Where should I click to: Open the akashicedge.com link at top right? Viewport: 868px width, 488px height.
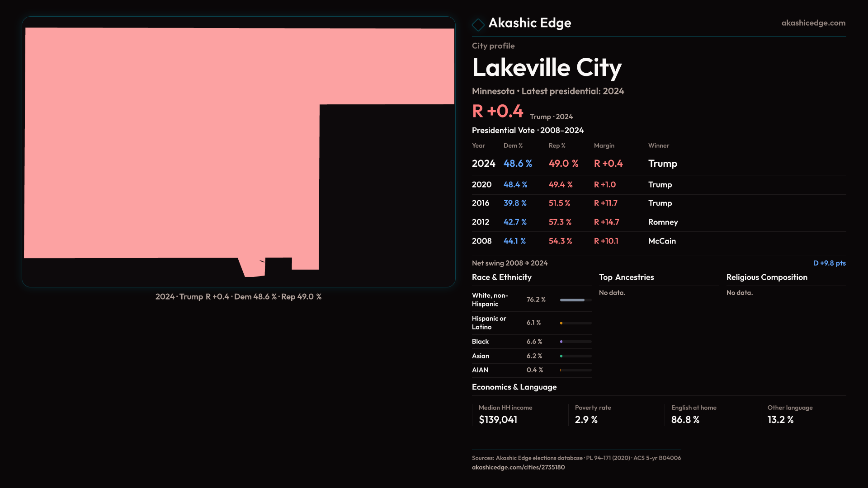(813, 23)
